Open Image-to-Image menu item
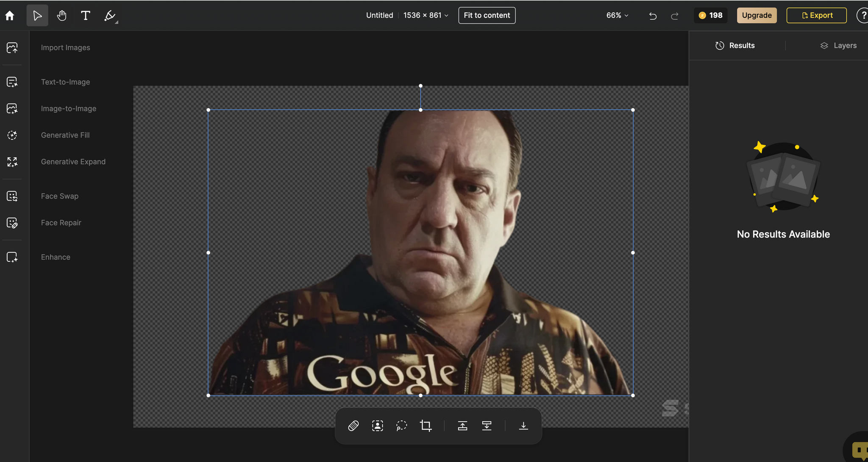 point(69,109)
